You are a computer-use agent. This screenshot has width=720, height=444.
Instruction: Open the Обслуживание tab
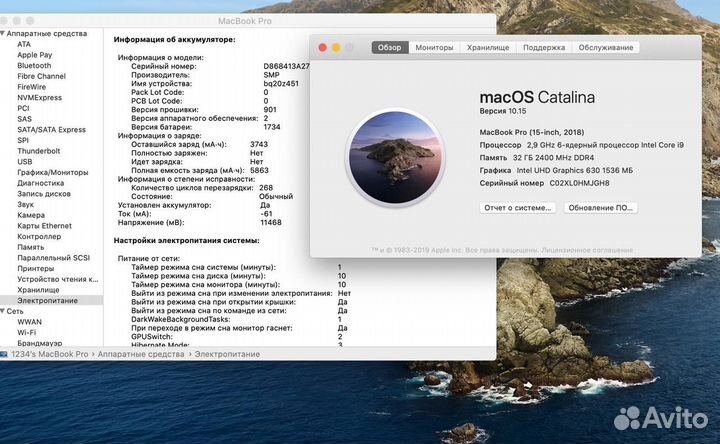point(606,47)
